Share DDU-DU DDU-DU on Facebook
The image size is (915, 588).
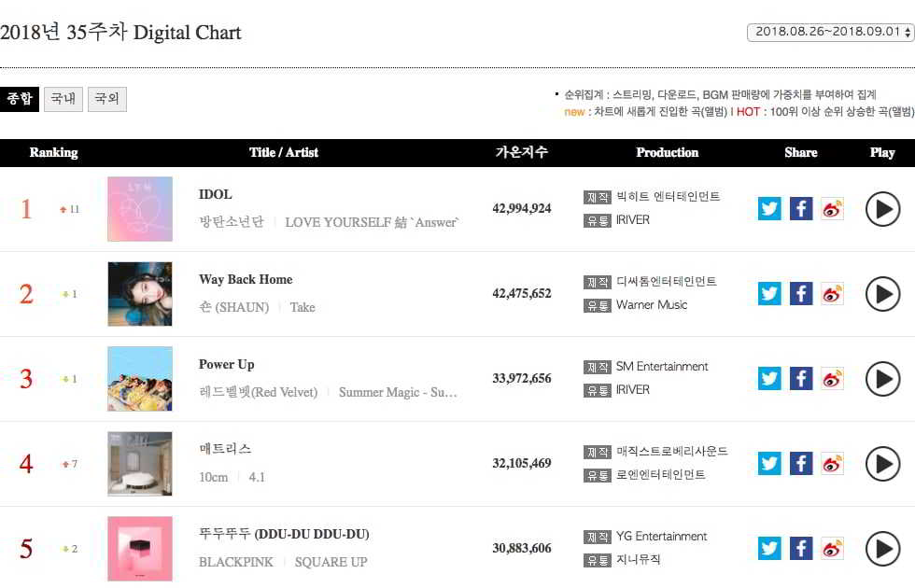tap(801, 548)
